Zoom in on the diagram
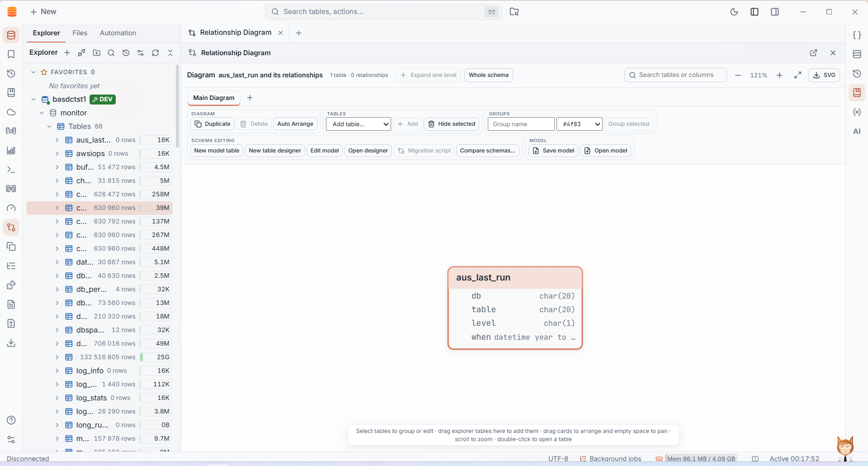868x466 pixels. click(x=779, y=75)
